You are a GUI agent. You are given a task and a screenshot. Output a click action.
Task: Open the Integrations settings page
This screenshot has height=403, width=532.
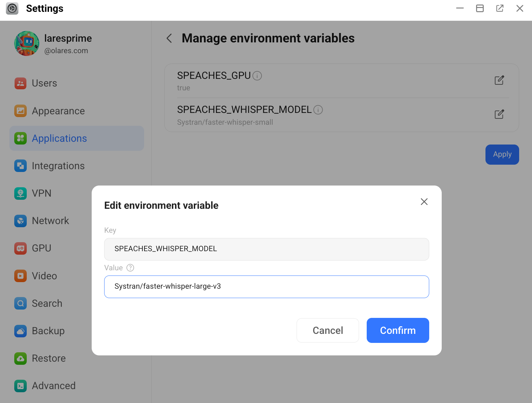tap(58, 166)
